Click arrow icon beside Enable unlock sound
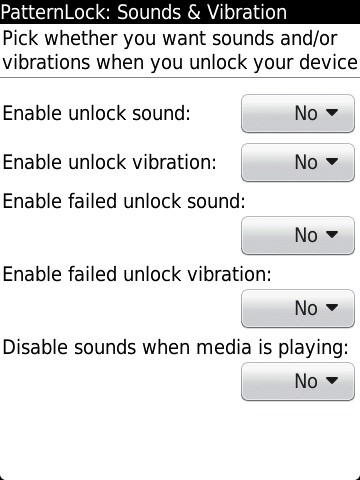 (x=332, y=113)
